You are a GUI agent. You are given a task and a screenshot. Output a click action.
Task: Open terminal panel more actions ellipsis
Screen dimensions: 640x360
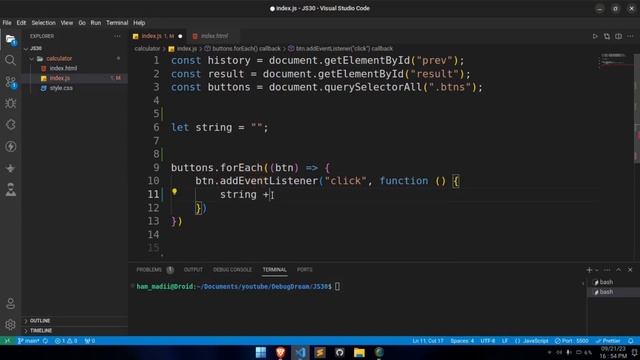tap(607, 270)
